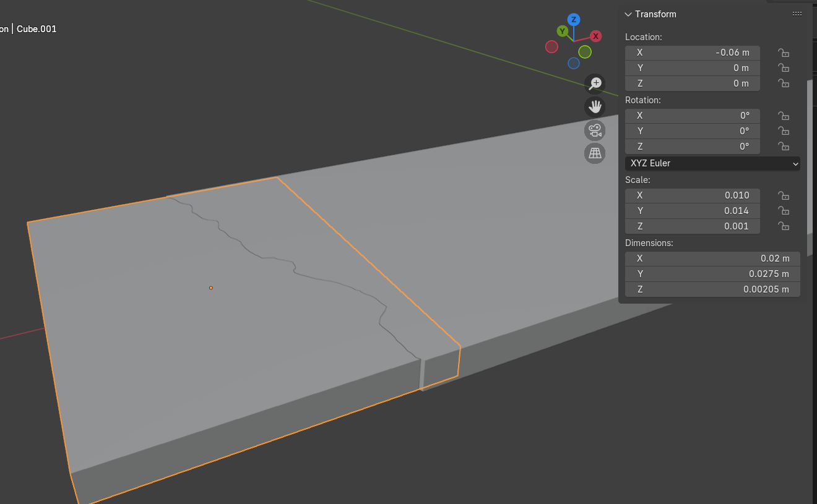Lock the Rotation Z value
This screenshot has width=817, height=504.
[x=784, y=147]
